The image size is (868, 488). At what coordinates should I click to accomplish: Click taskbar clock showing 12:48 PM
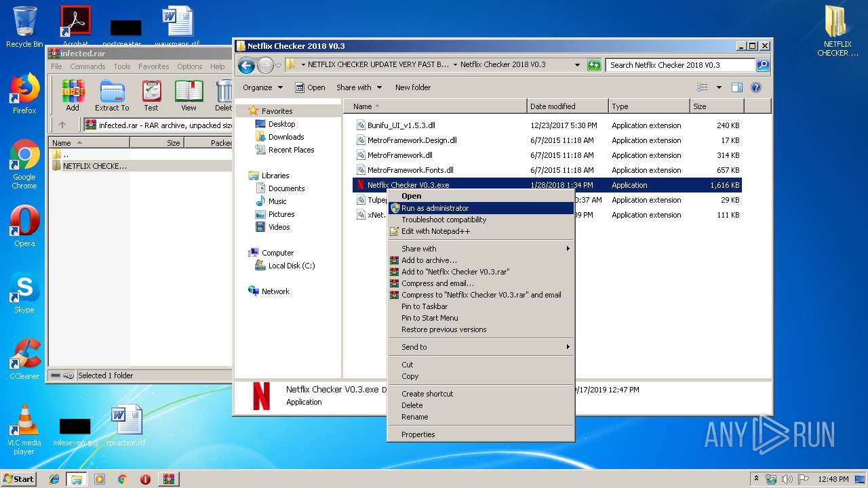coord(833,479)
